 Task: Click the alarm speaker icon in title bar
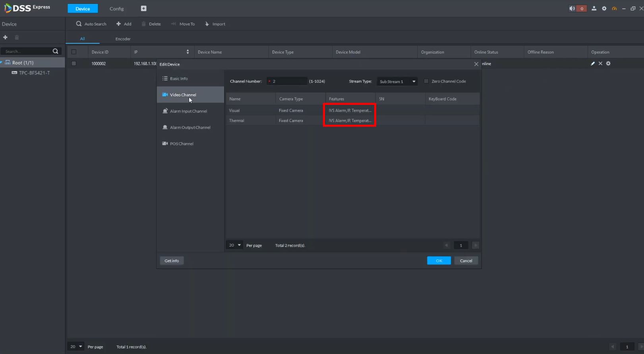click(x=572, y=8)
